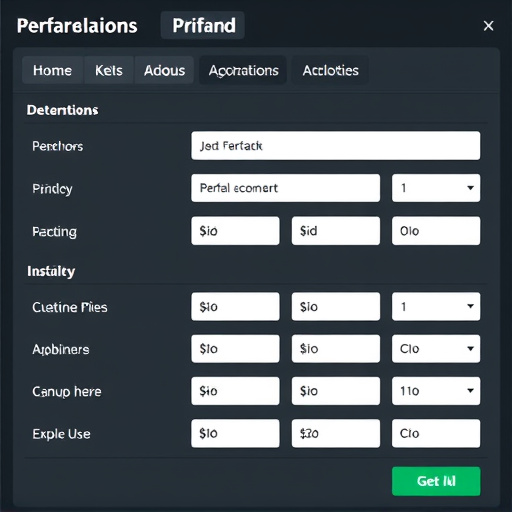Click the Prifand header button

click(203, 25)
